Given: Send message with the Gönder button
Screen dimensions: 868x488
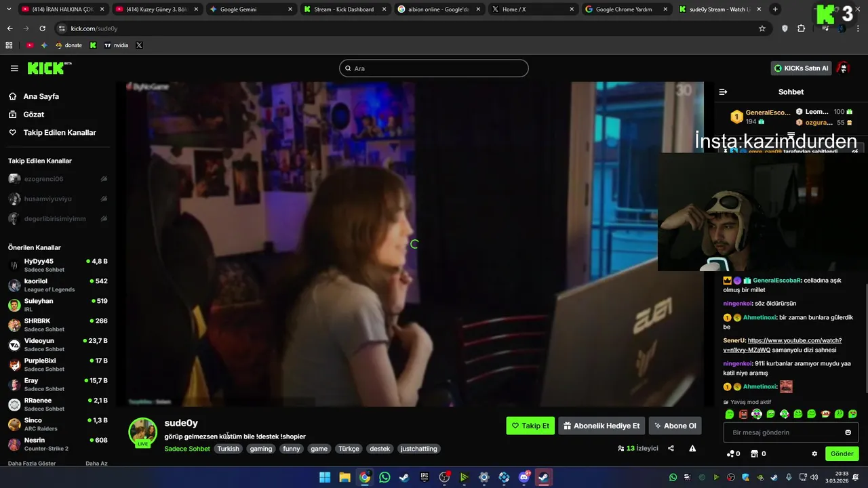Looking at the screenshot, I should (842, 453).
